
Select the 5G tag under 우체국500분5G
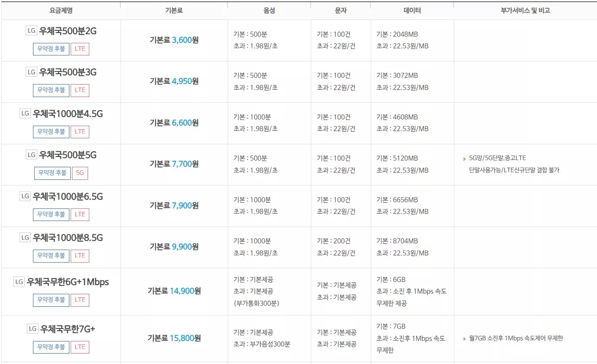[x=80, y=173]
